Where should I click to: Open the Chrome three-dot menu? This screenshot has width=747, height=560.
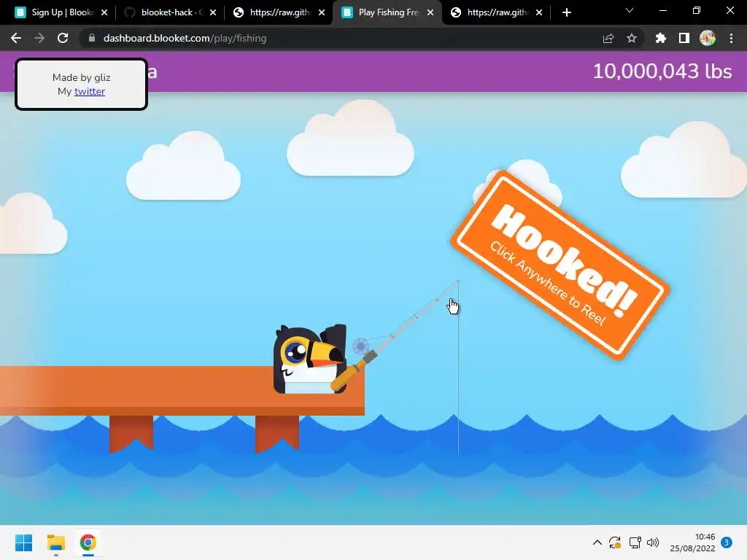tap(731, 38)
